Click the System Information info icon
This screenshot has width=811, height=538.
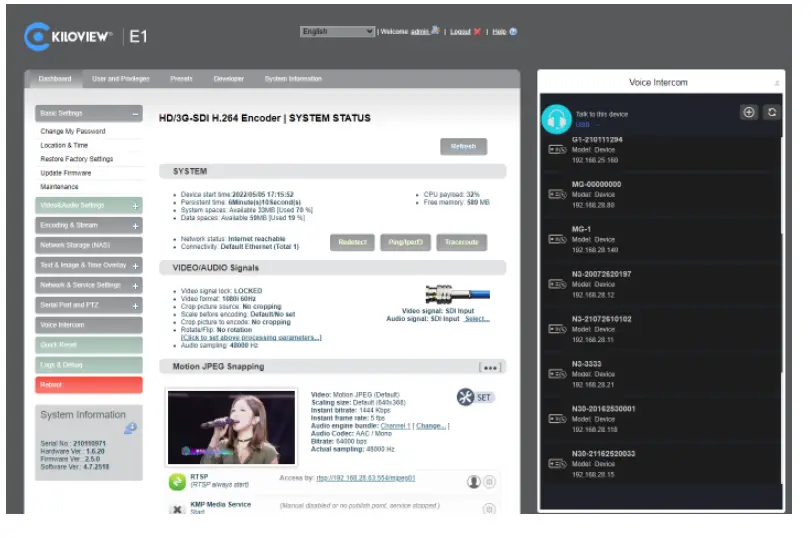pos(130,428)
